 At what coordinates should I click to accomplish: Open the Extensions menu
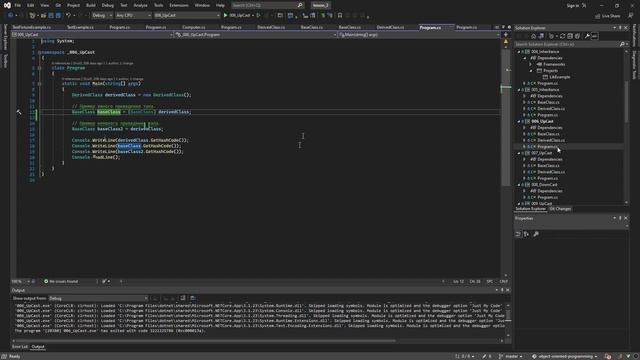point(179,5)
